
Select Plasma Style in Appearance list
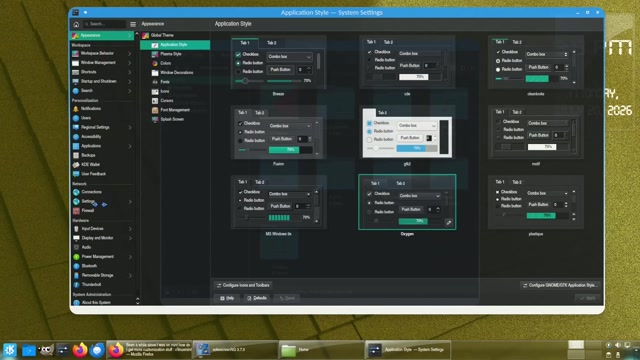tap(175, 54)
